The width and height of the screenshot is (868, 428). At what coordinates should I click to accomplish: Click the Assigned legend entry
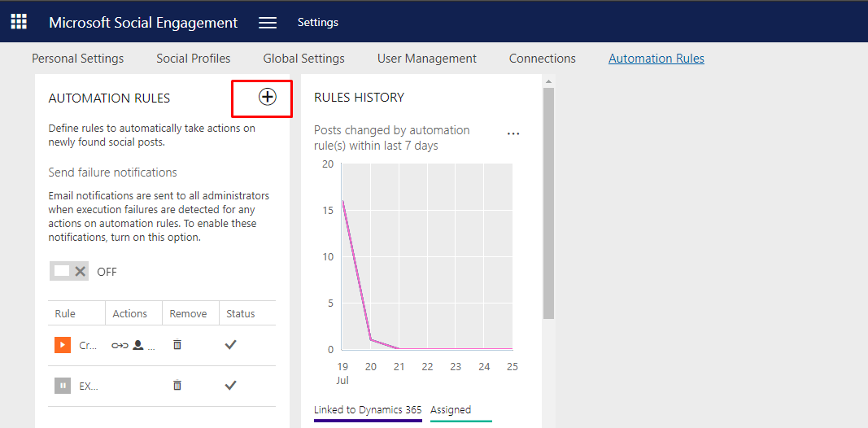click(x=451, y=410)
